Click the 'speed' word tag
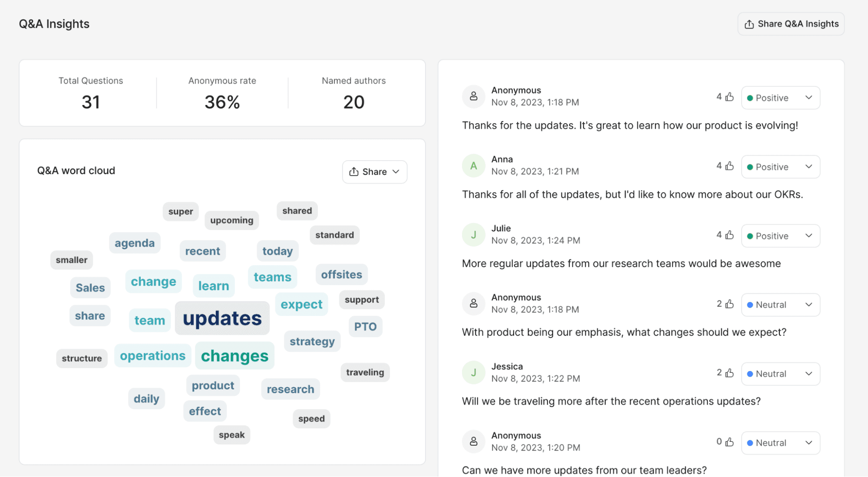This screenshot has height=477, width=868. coord(311,419)
